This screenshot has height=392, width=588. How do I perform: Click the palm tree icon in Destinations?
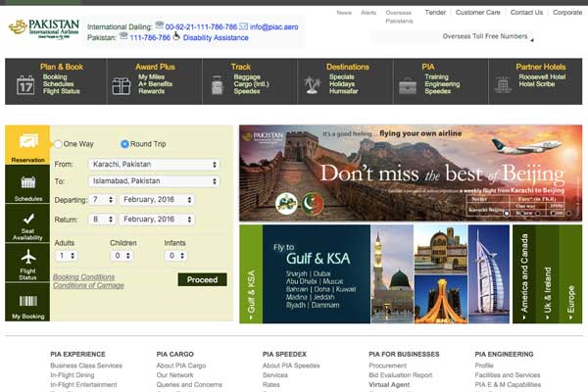(313, 85)
